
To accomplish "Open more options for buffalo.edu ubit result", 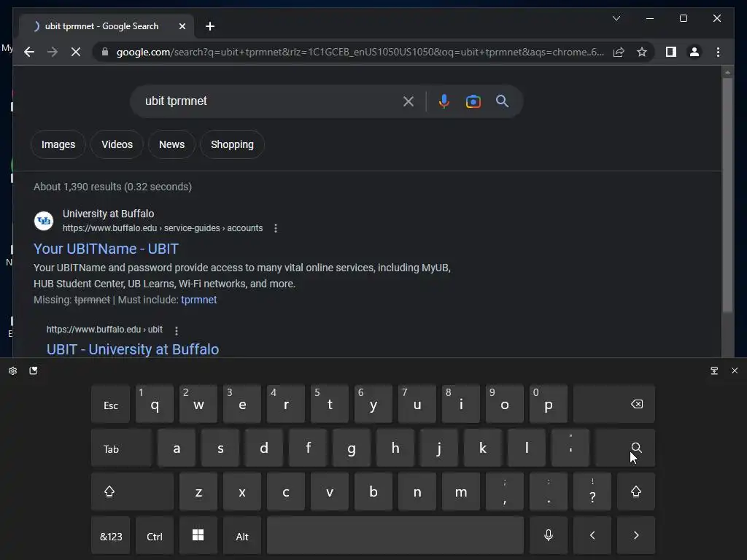I will (177, 330).
